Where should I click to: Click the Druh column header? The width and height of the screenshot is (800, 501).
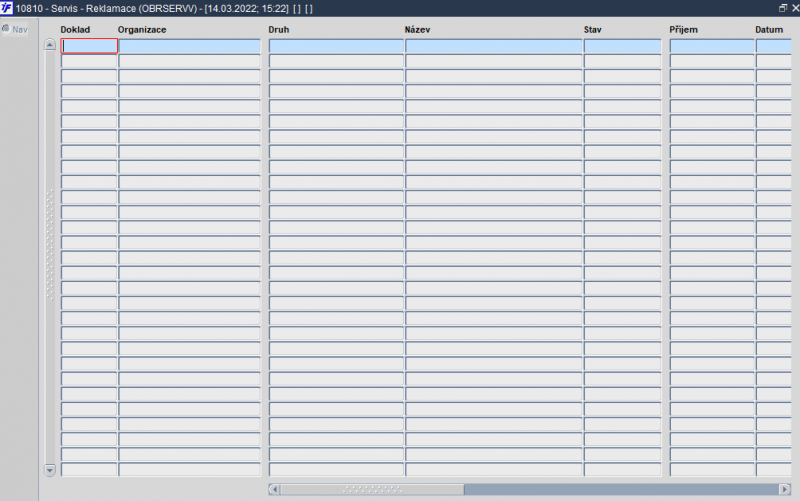(279, 30)
